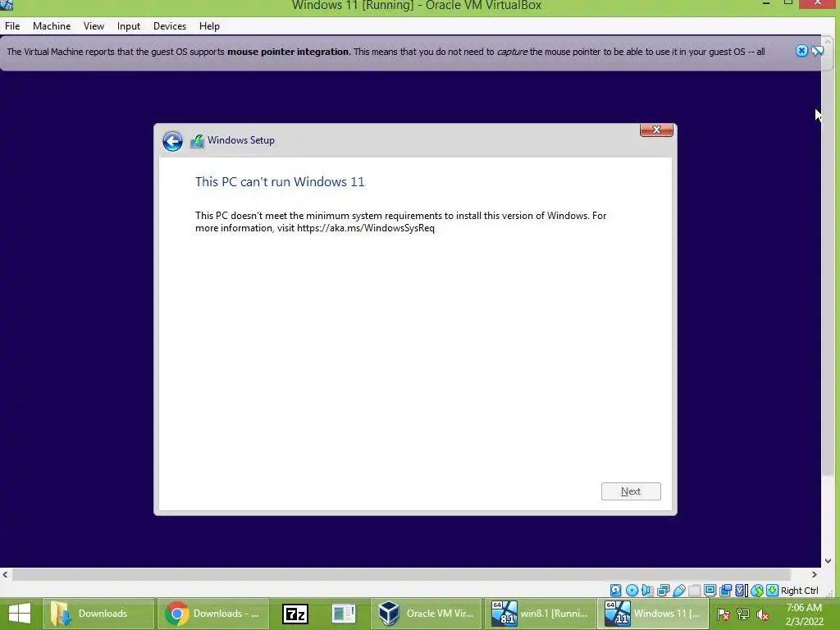The width and height of the screenshot is (840, 630).
Task: Click the https://aka.ms/WindowsSysReq text
Action: click(x=366, y=228)
